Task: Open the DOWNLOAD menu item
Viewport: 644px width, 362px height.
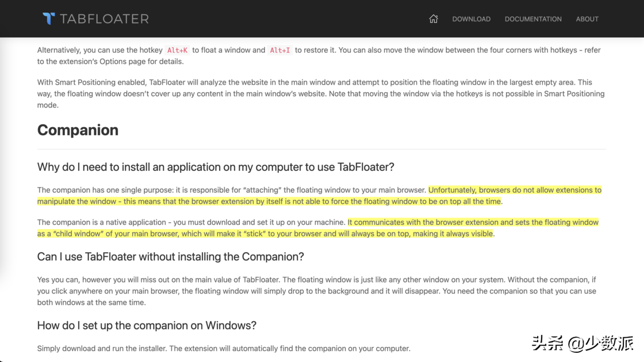Action: 471,20
